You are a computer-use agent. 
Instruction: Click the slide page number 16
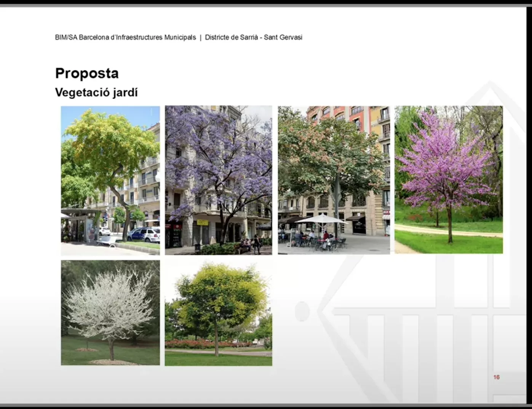(496, 377)
